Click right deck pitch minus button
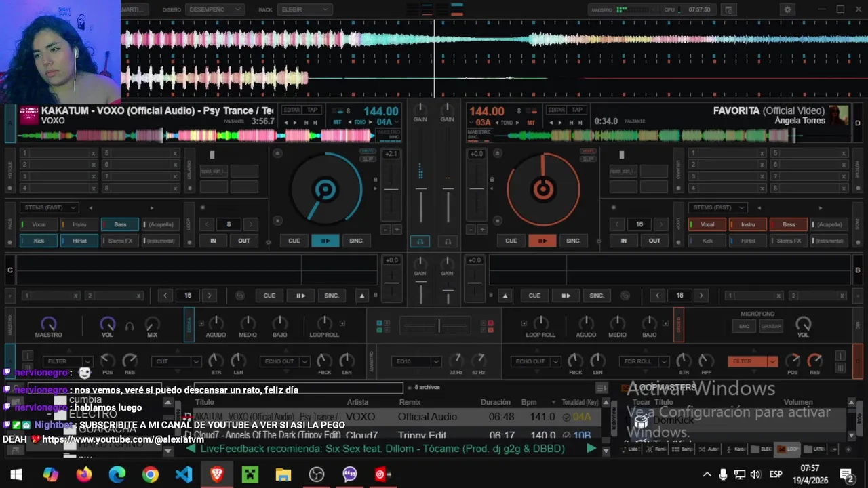868x488 pixels. pyautogui.click(x=471, y=230)
